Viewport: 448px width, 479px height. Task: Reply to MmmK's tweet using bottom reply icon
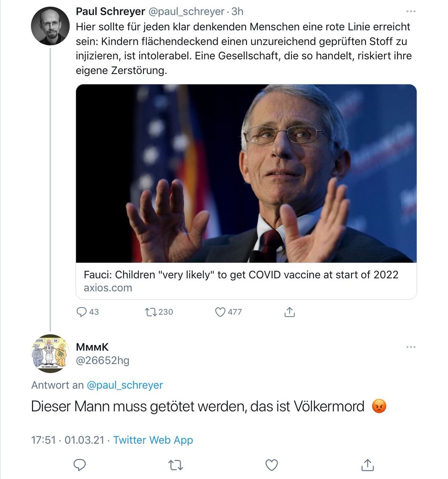(x=80, y=465)
